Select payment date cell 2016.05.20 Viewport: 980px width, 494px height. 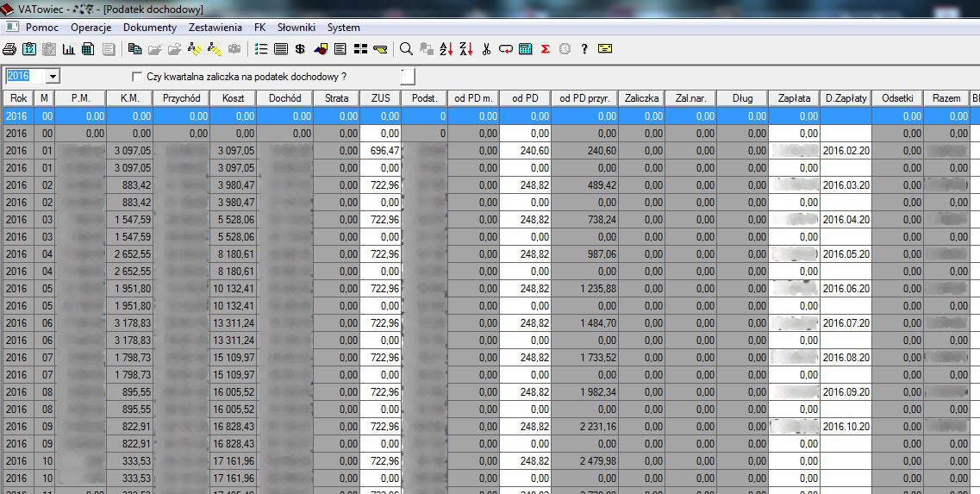point(846,254)
